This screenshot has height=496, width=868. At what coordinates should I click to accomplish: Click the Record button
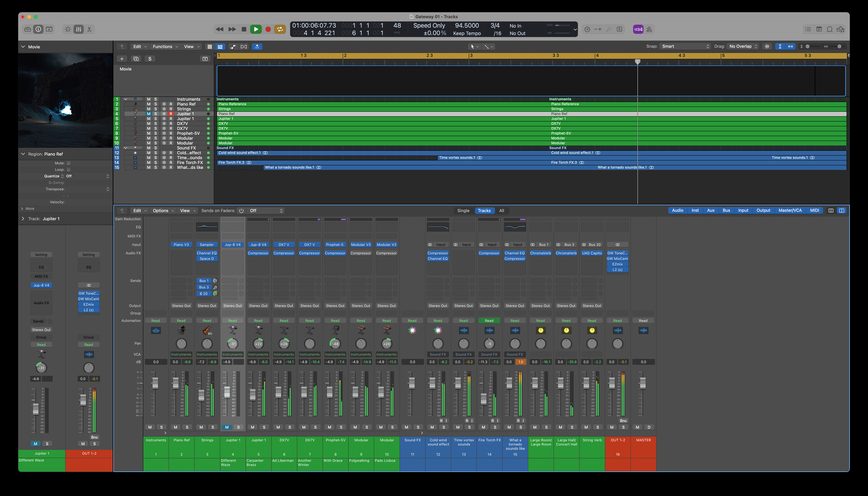point(268,29)
